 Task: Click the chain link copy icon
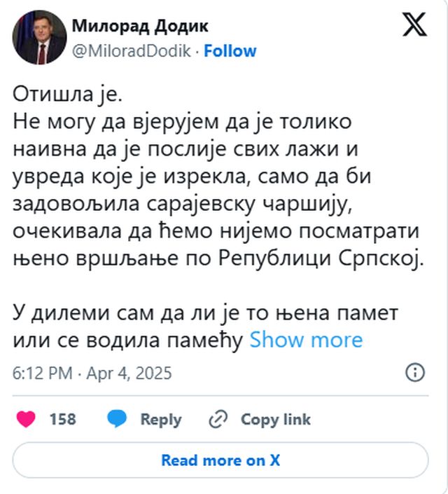point(218,419)
